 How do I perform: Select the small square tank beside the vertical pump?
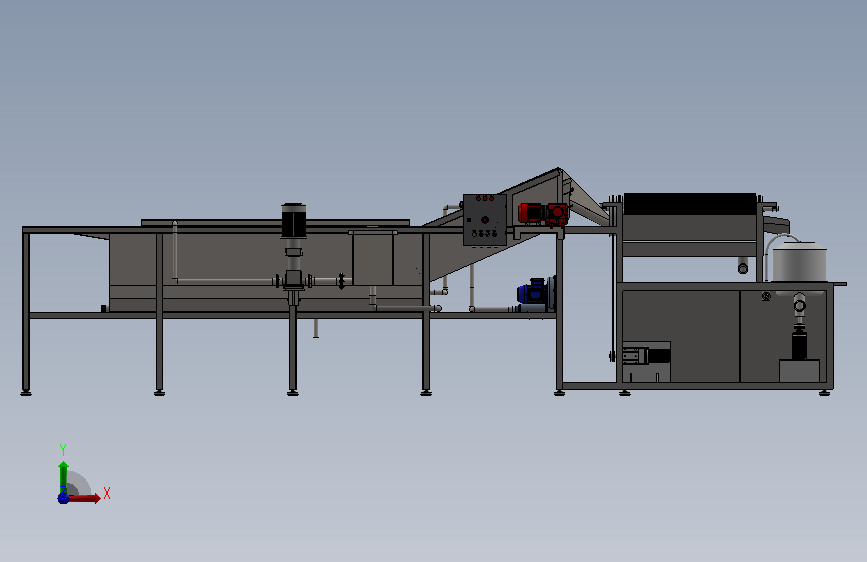tap(373, 258)
